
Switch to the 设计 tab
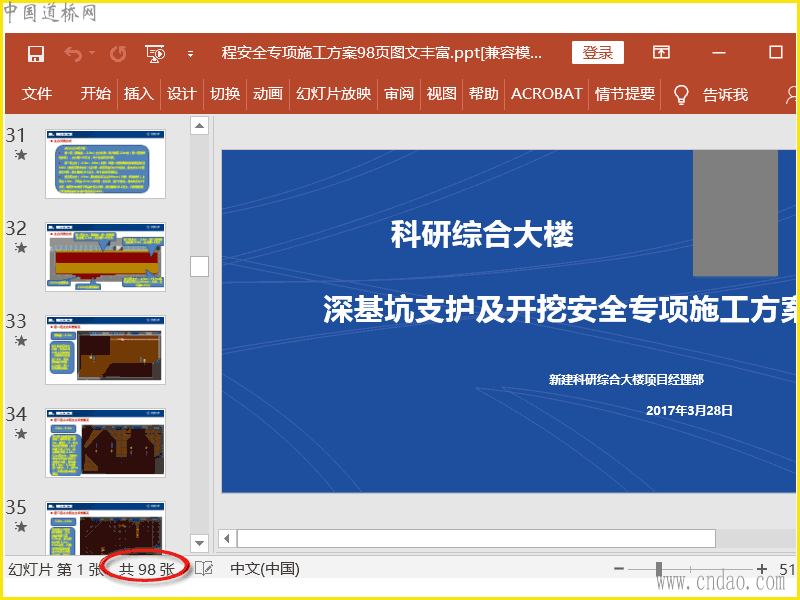182,94
